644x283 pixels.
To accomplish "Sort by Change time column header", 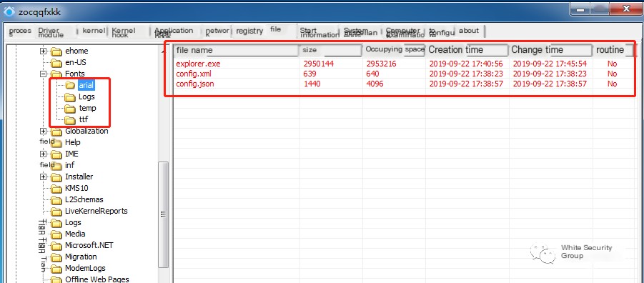I will pos(551,50).
